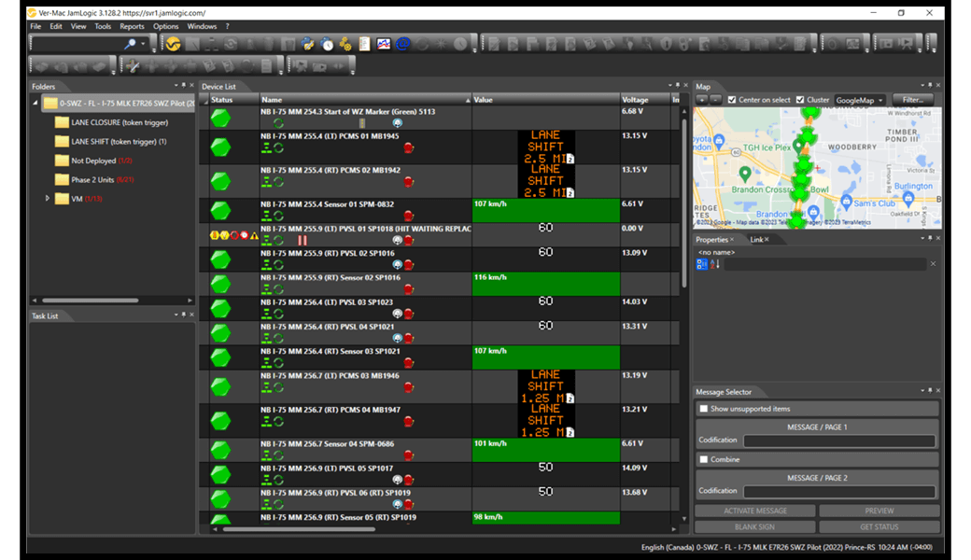Click the chart graph toolbar icon
971x560 pixels.
tap(384, 44)
